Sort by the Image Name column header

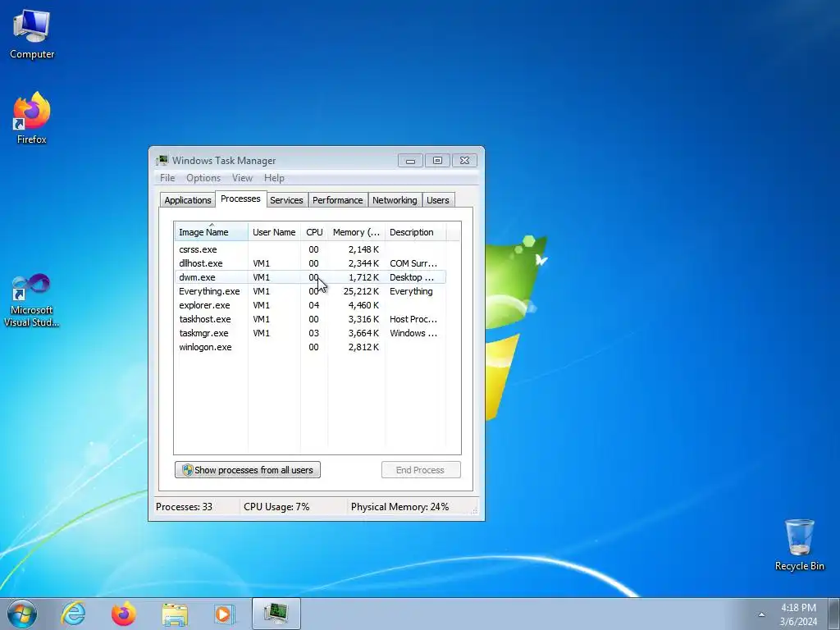pos(211,232)
